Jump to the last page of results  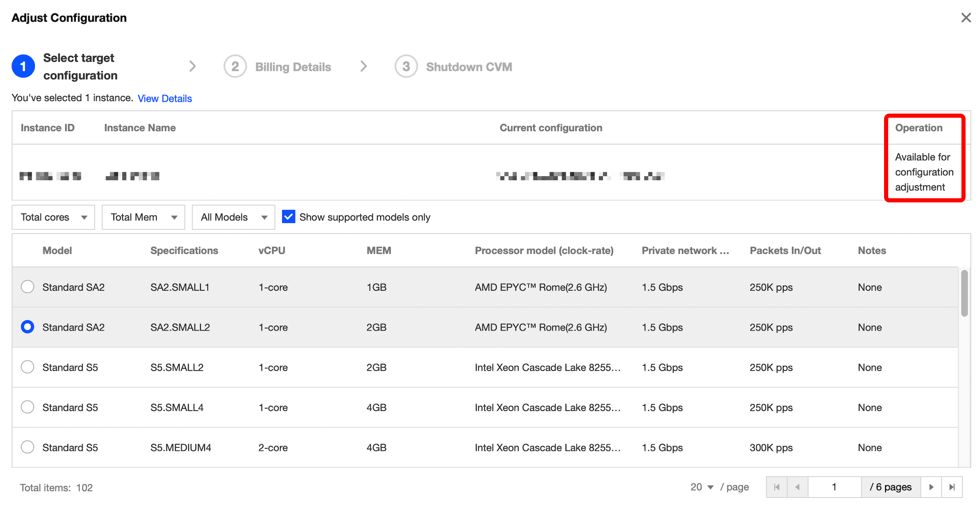point(952,487)
